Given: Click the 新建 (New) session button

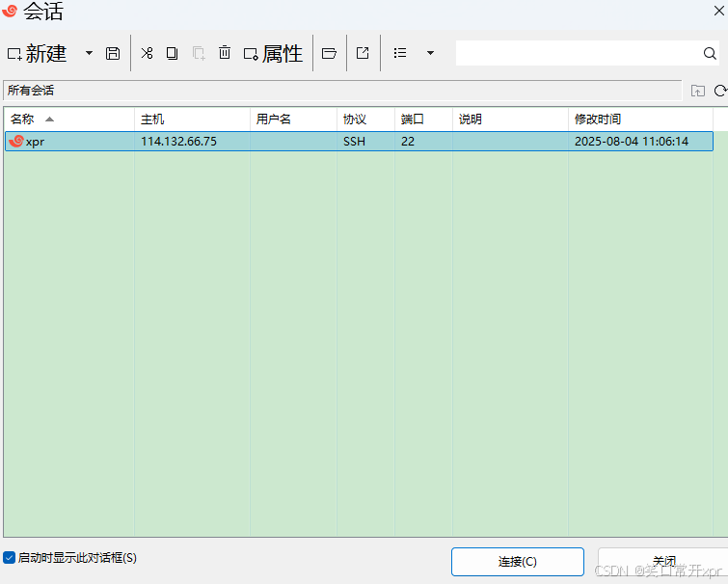Looking at the screenshot, I should pyautogui.click(x=38, y=54).
